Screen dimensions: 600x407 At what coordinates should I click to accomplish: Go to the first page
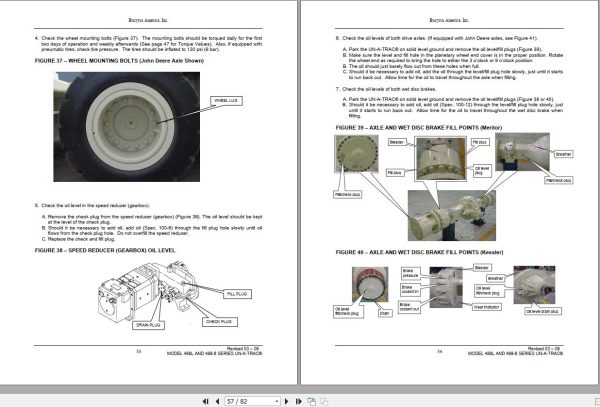[205, 401]
